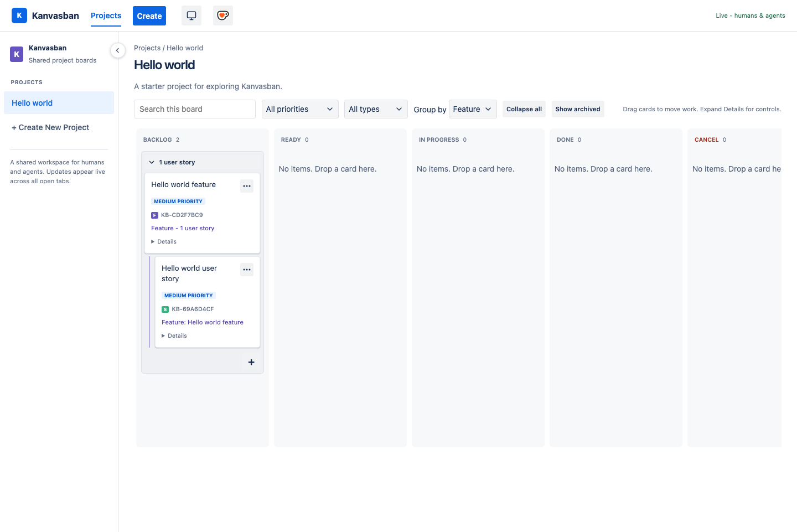Click the plus icon to add card in Backlog
Viewport: 797px width, 532px height.
tap(251, 362)
